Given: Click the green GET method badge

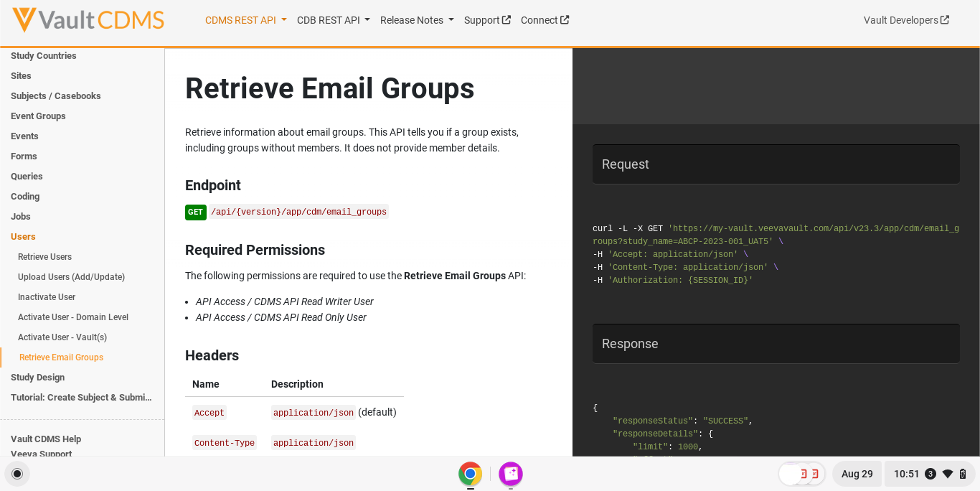Looking at the screenshot, I should pyautogui.click(x=196, y=212).
